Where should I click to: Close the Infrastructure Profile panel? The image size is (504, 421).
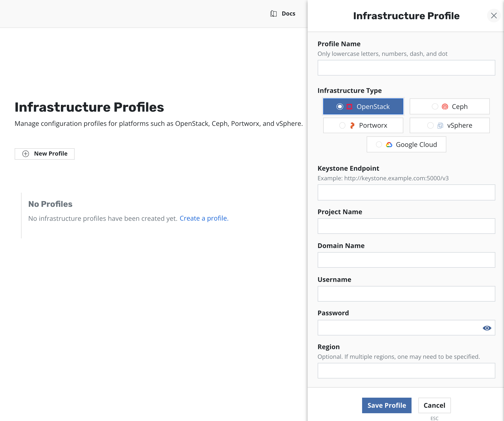point(494,16)
